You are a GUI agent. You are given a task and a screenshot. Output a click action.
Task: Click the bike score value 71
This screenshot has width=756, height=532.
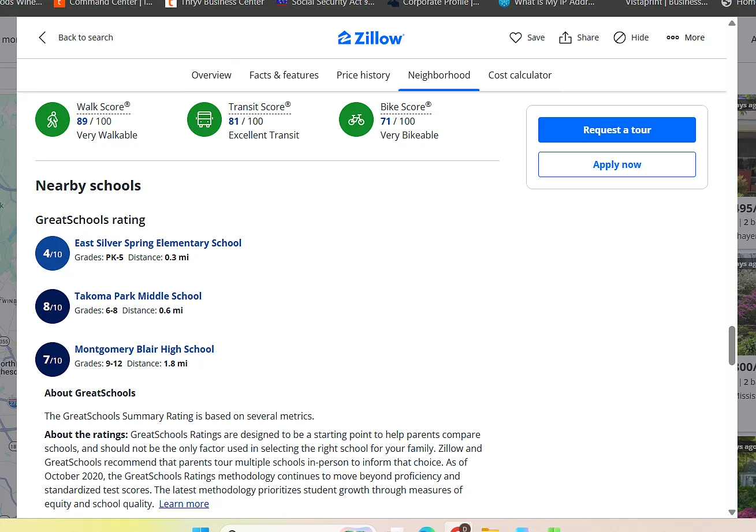coord(386,121)
